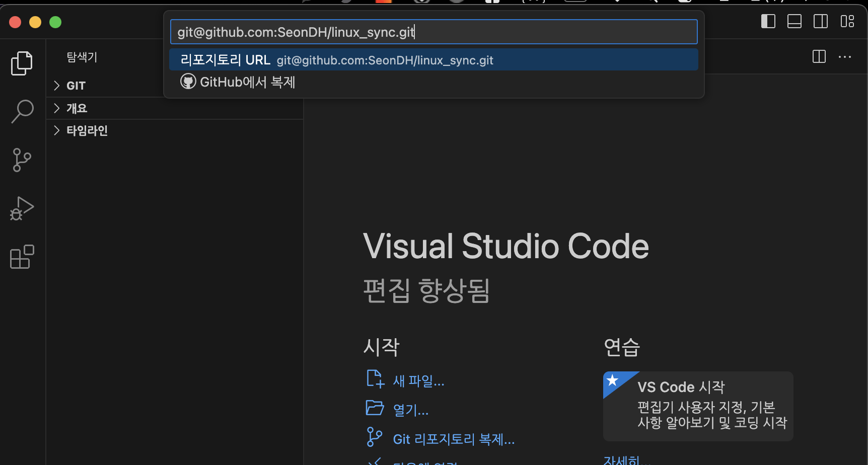Click the 열기... link
The width and height of the screenshot is (868, 465).
410,410
